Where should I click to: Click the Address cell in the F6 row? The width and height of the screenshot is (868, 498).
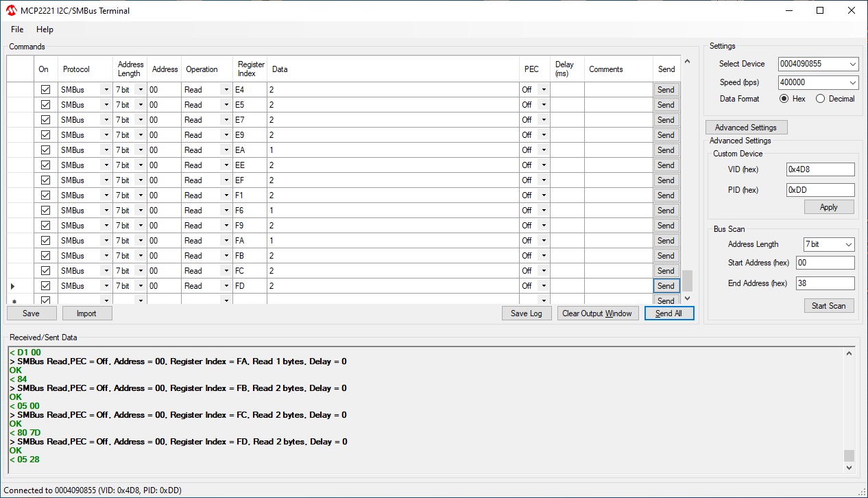164,211
